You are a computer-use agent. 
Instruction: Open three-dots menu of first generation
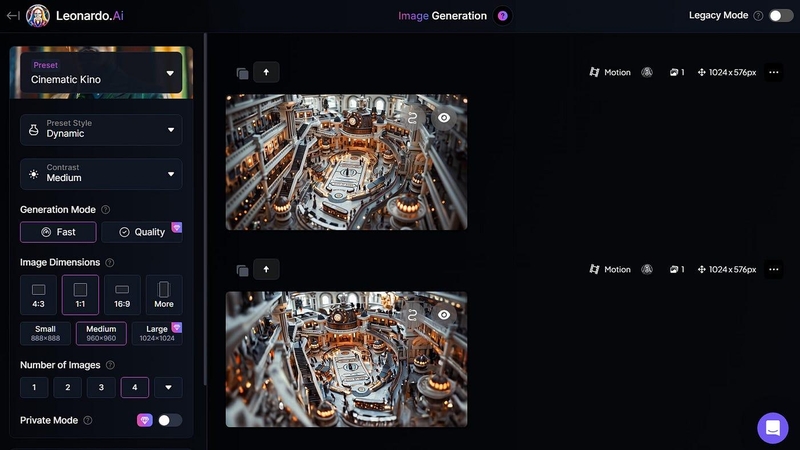[773, 72]
